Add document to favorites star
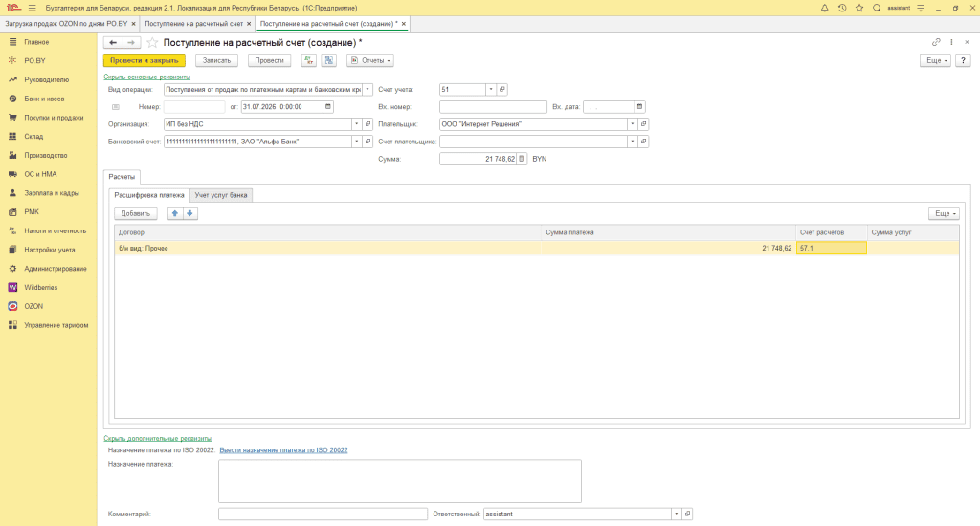980x526 pixels. tap(152, 42)
